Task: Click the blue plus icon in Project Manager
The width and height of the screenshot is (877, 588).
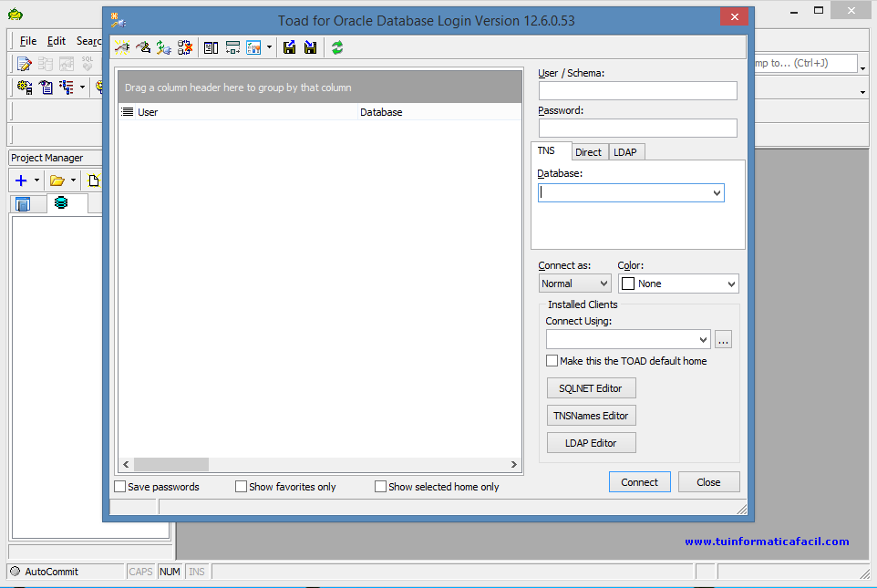Action: 21,181
